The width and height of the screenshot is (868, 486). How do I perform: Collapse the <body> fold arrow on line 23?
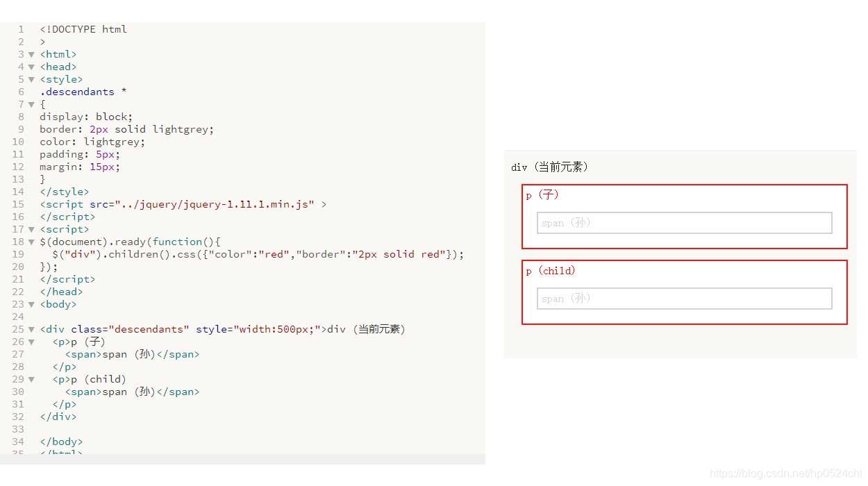click(x=31, y=304)
